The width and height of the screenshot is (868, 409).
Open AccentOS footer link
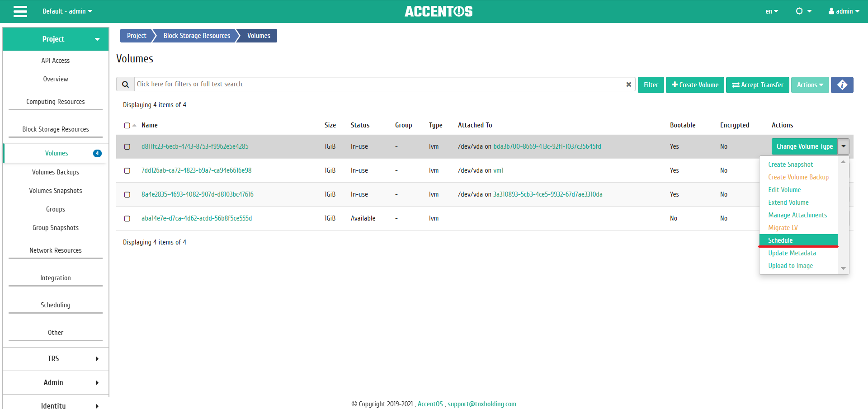[430, 404]
